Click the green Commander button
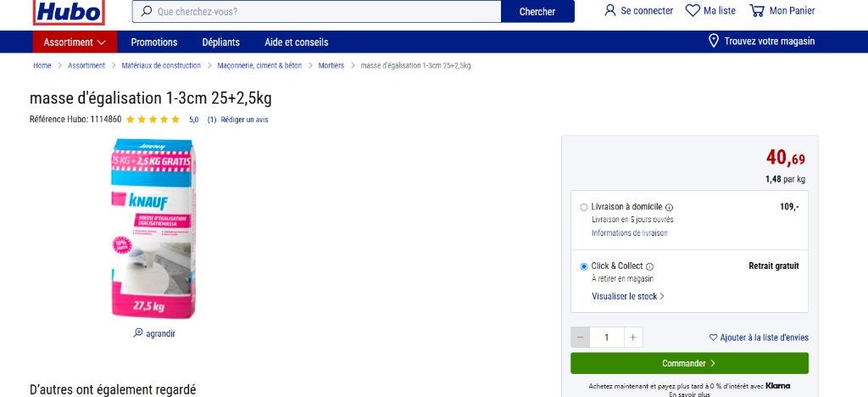 click(x=689, y=363)
